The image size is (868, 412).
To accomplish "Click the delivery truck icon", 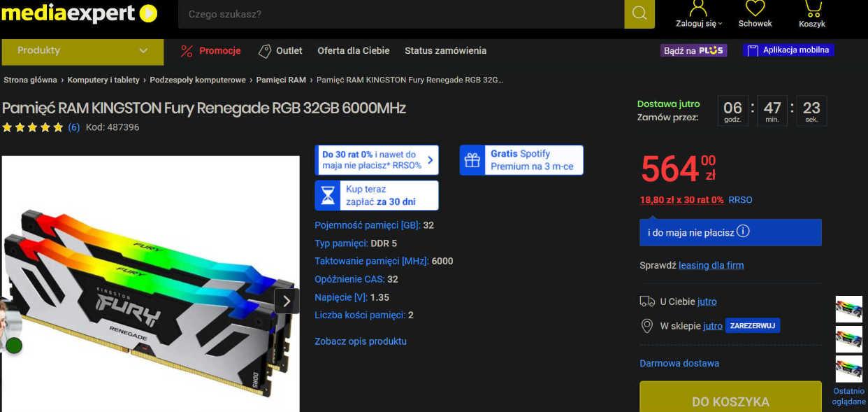I will pyautogui.click(x=647, y=301).
